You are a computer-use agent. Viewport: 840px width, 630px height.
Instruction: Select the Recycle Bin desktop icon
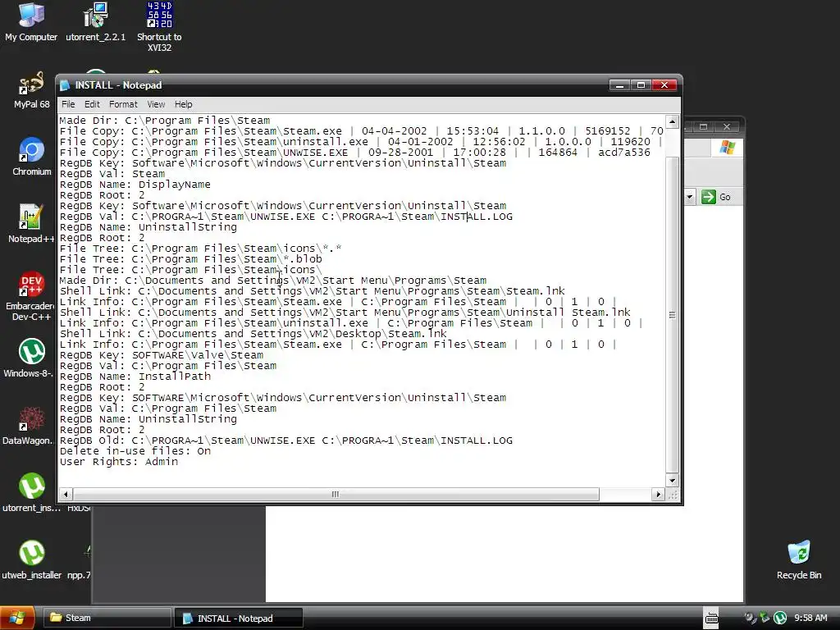click(x=799, y=559)
